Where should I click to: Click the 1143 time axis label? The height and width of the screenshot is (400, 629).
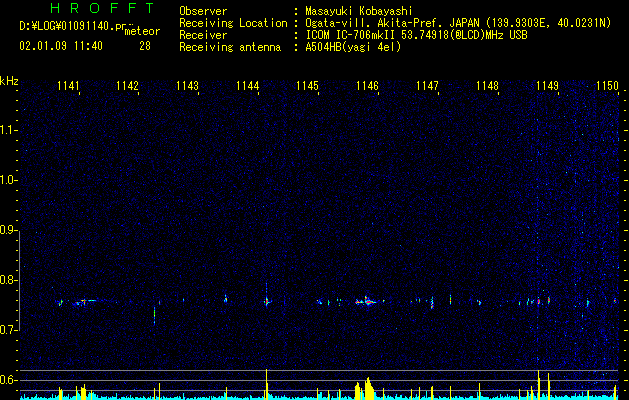click(x=187, y=86)
